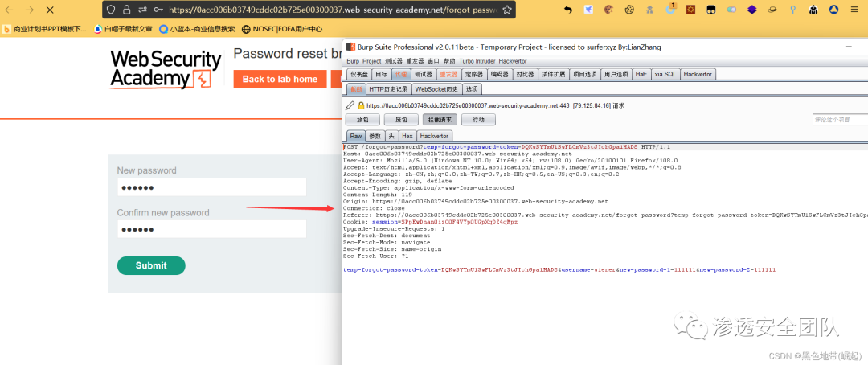Open the 窗口 menu
868x365 pixels.
[433, 61]
